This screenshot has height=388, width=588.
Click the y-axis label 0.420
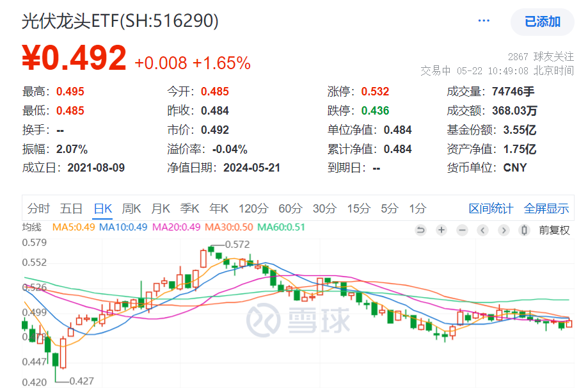35,382
